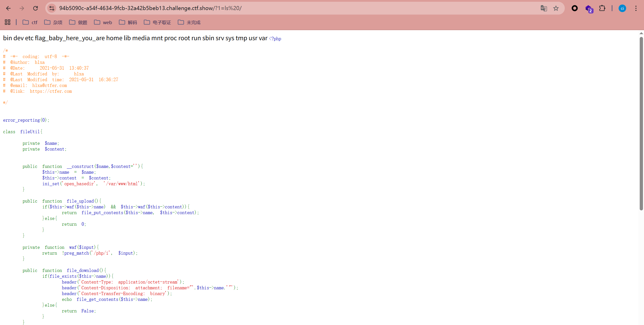Viewport: 644px width, 325px height.
Task: Open the blue extension with badge 2
Action: (x=589, y=9)
